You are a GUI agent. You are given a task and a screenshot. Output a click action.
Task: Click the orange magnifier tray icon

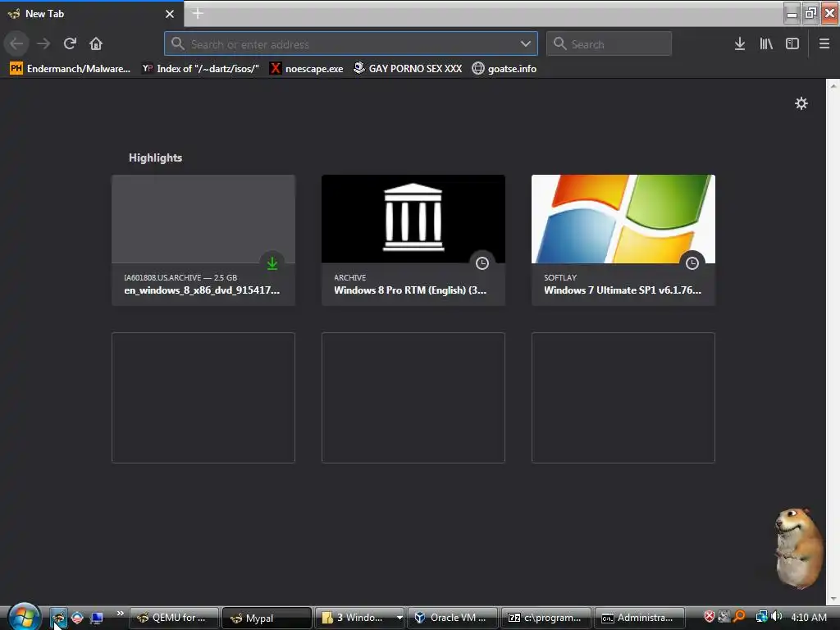739,617
